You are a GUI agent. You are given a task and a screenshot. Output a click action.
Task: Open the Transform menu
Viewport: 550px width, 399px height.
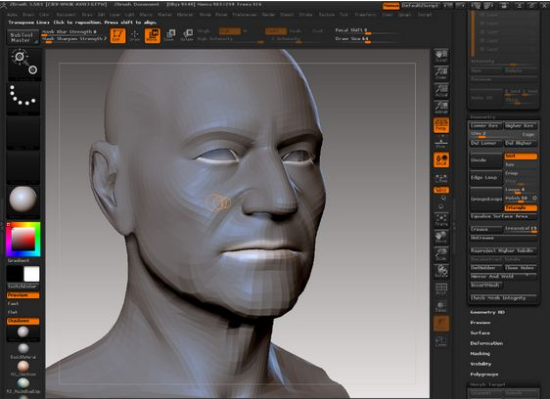click(365, 15)
